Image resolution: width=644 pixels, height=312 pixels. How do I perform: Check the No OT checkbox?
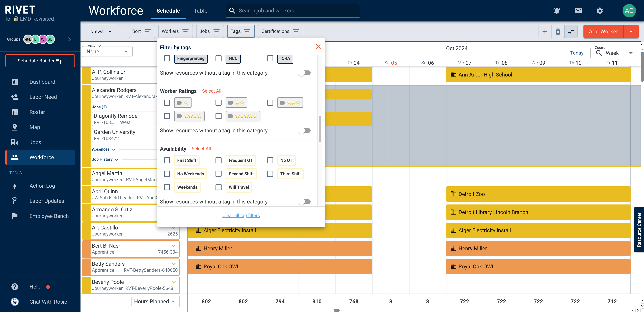(x=270, y=161)
